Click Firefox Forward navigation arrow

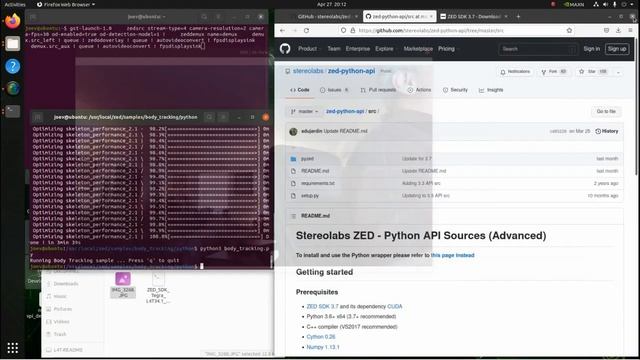tap(294, 30)
